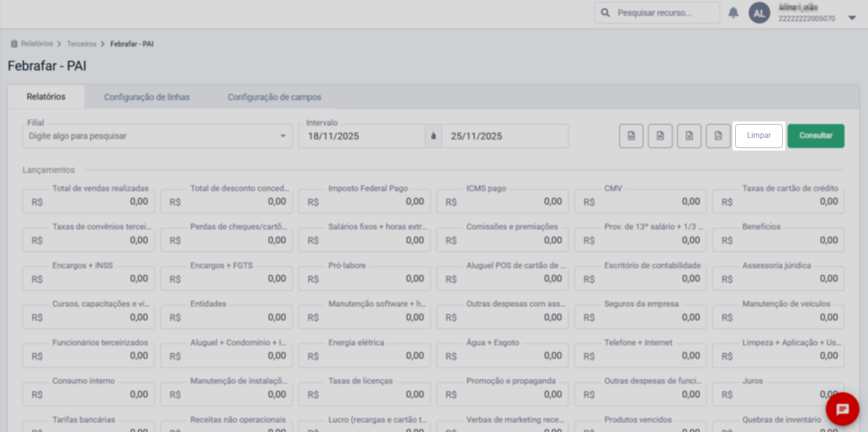868x432 pixels.
Task: Click the Encargos + INSS field
Action: (89, 279)
